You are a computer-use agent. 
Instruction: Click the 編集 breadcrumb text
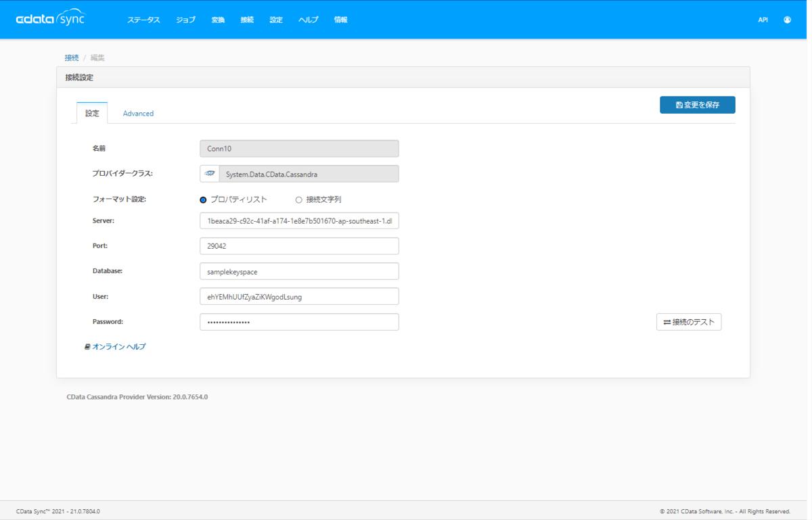pyautogui.click(x=97, y=57)
